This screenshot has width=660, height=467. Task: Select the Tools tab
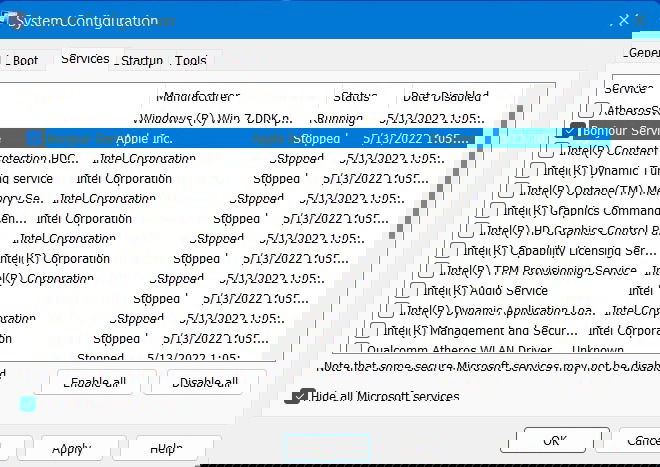(189, 61)
